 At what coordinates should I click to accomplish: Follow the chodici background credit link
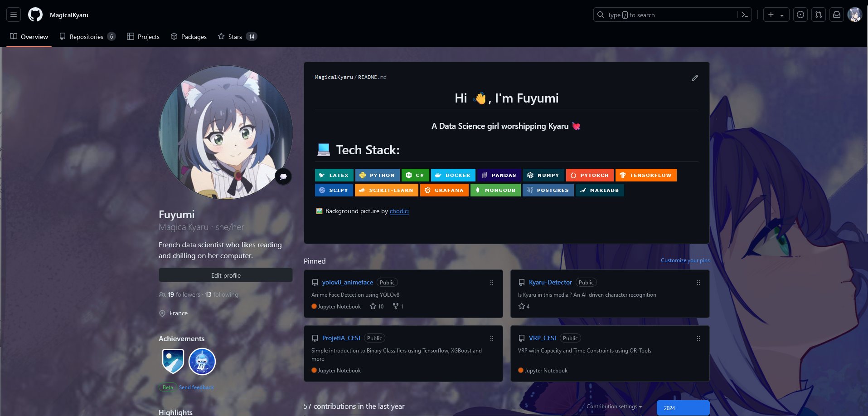coord(399,211)
